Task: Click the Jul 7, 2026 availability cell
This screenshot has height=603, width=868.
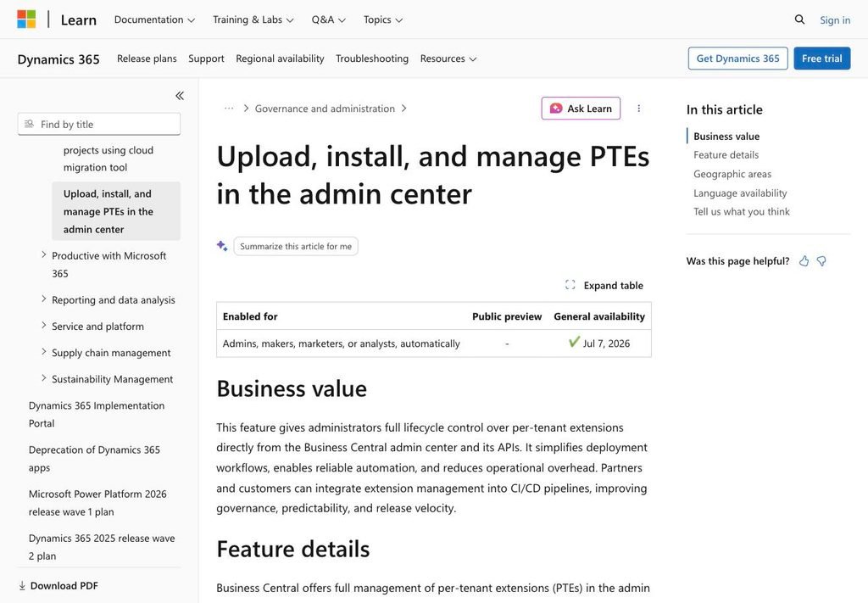Action: pyautogui.click(x=599, y=343)
